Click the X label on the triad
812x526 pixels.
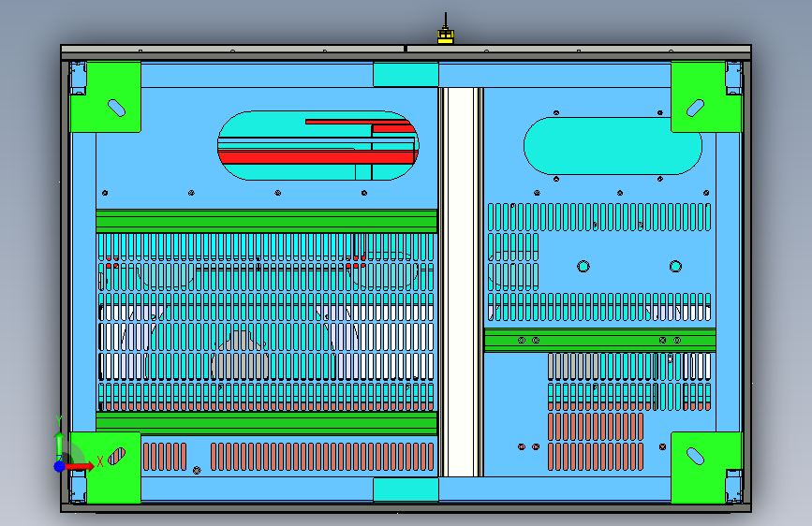coord(100,461)
